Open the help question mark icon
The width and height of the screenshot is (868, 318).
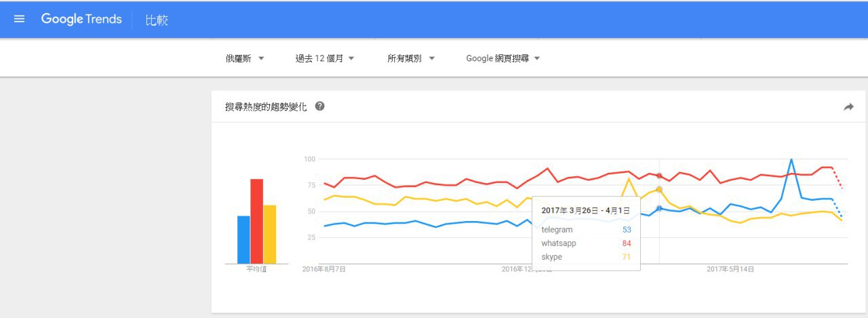click(x=319, y=106)
